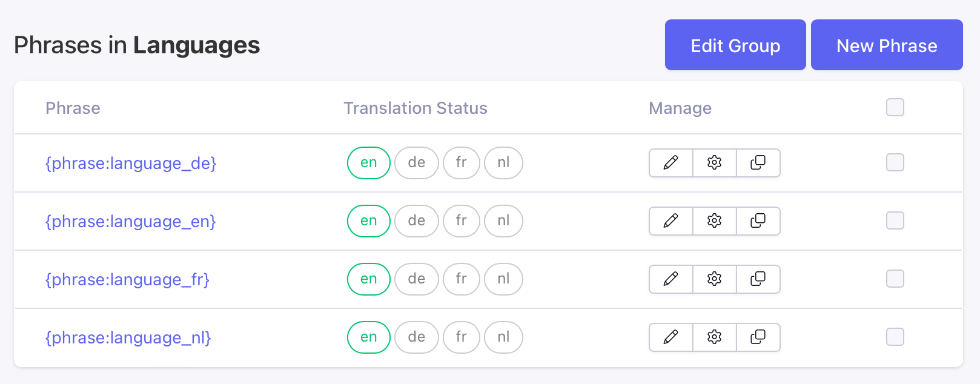Viewport: 980px width, 384px height.
Task: Click pencil icon in language_nl row
Action: [671, 337]
